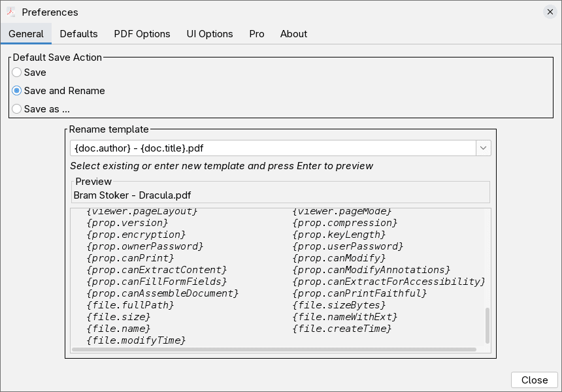Click the PDF app icon in title bar
562x392 pixels.
11,12
